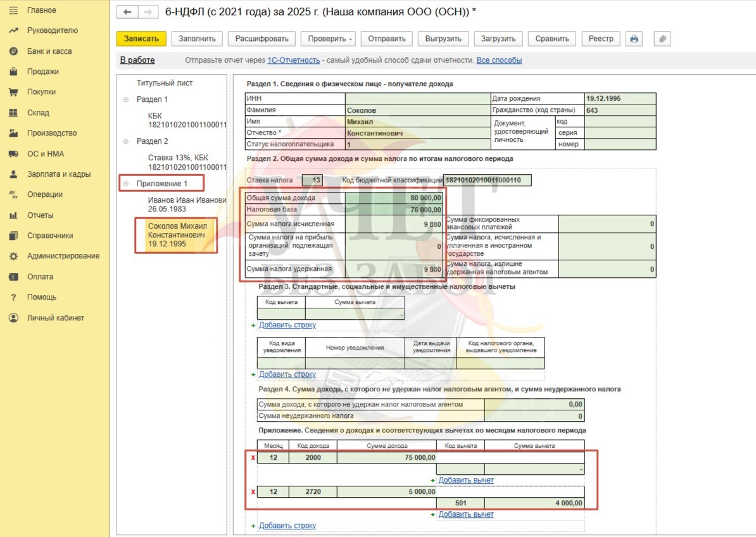The image size is (756, 537).
Task: Open Зарплата и кадры sidebar section
Action: coord(58,174)
